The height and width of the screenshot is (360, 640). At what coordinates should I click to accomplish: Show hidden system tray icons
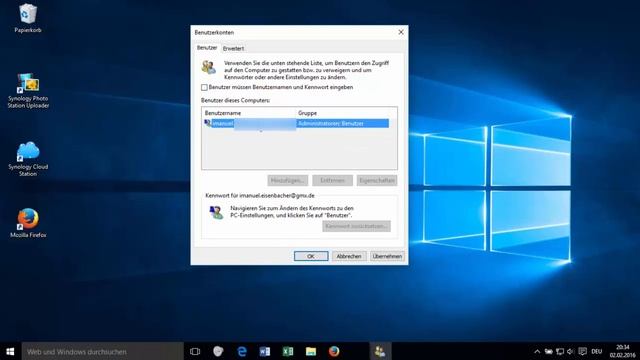(x=537, y=351)
